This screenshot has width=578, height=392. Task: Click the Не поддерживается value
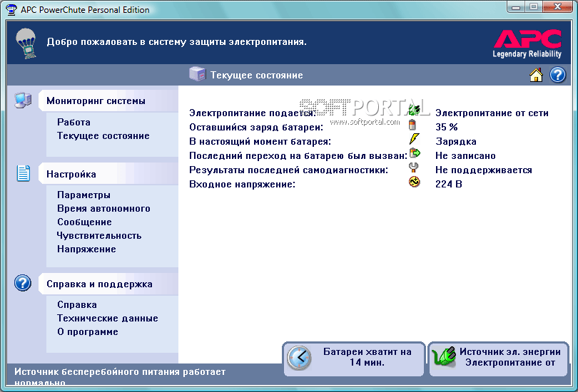tap(484, 170)
